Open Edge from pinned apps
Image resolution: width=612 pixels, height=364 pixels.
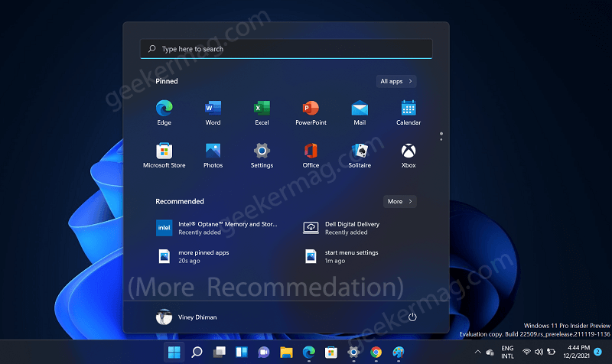[x=164, y=112]
